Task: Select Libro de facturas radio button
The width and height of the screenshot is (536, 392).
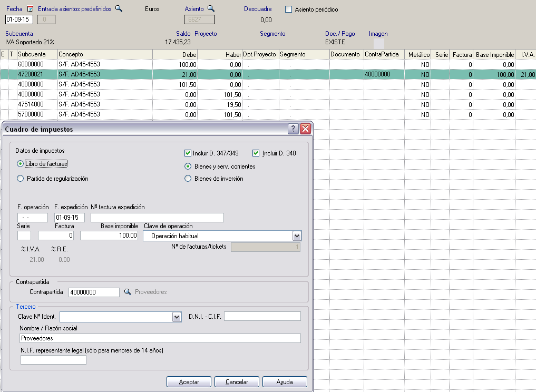Action: pos(20,164)
